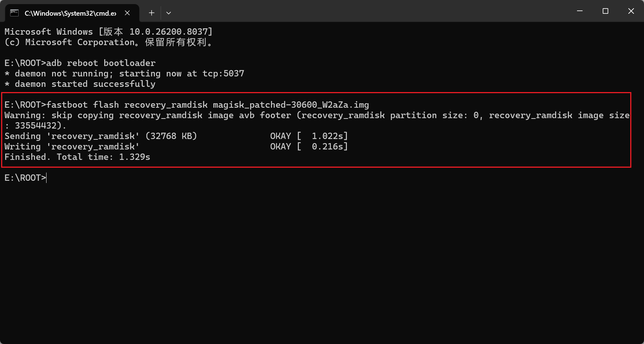Click the 'adb reboot bootloader' command line
This screenshot has height=344, width=644.
[x=80, y=63]
